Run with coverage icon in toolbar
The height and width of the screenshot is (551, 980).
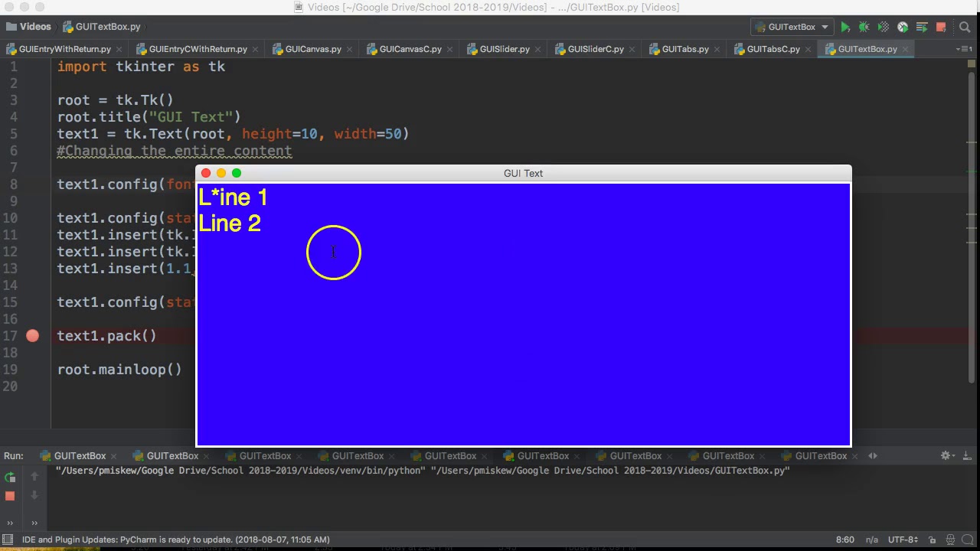884,27
